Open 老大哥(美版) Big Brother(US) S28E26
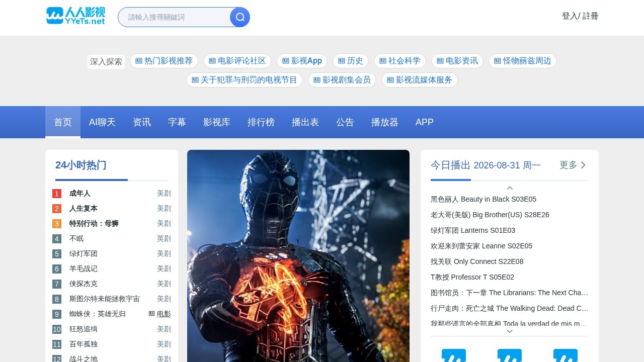 point(490,215)
